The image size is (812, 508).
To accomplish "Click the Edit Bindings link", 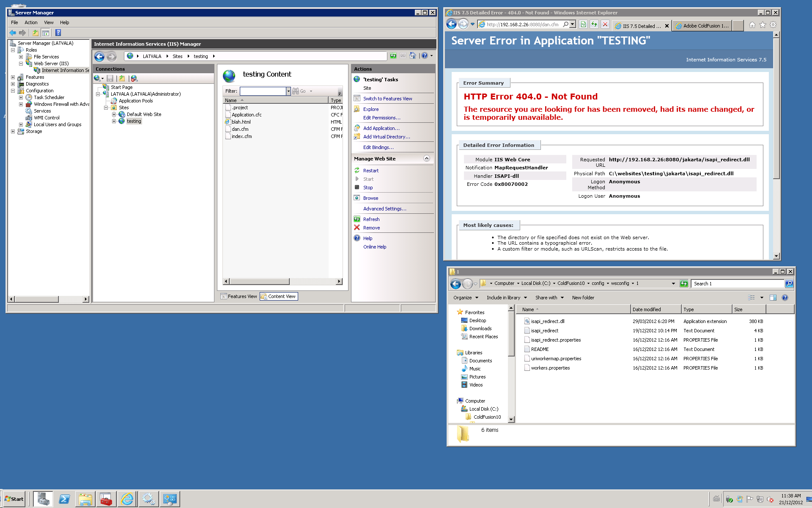I will click(378, 147).
